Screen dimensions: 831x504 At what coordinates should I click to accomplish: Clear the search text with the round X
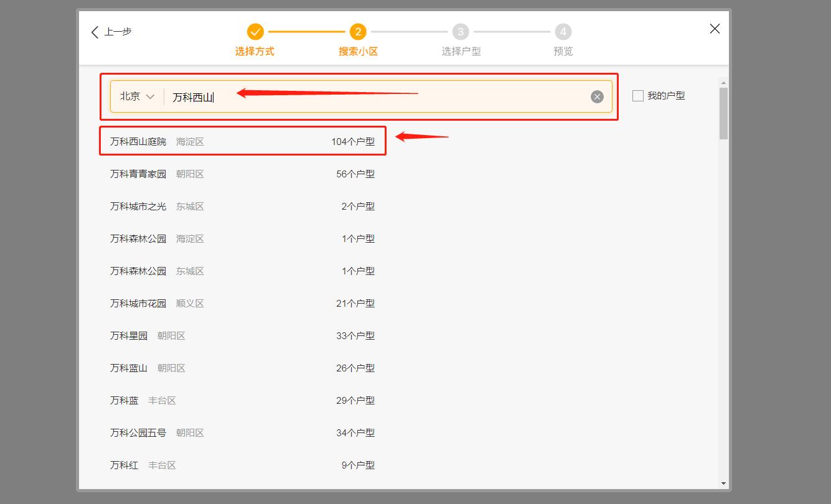click(597, 96)
